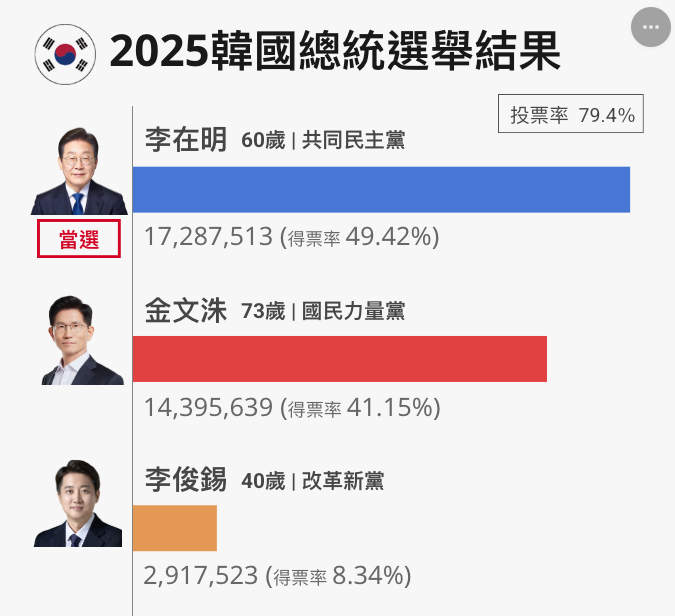The image size is (675, 616).
Task: Click the orange vote bar for 李俊錫
Action: pos(175,528)
